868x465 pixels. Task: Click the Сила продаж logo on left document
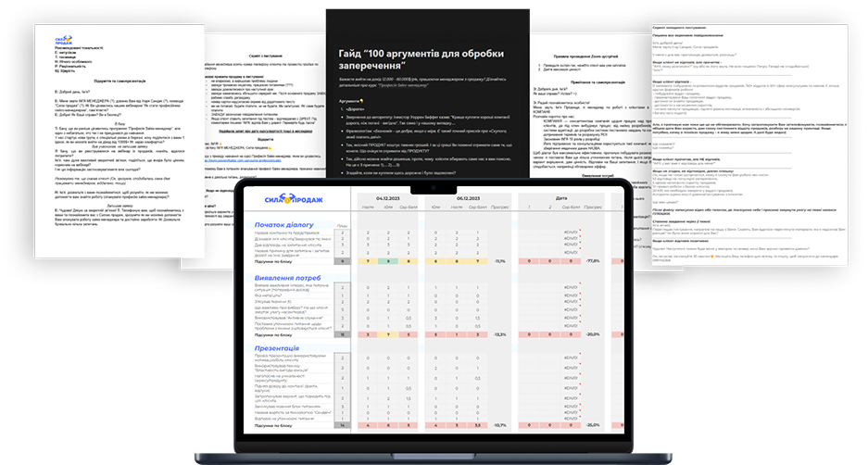(64, 41)
